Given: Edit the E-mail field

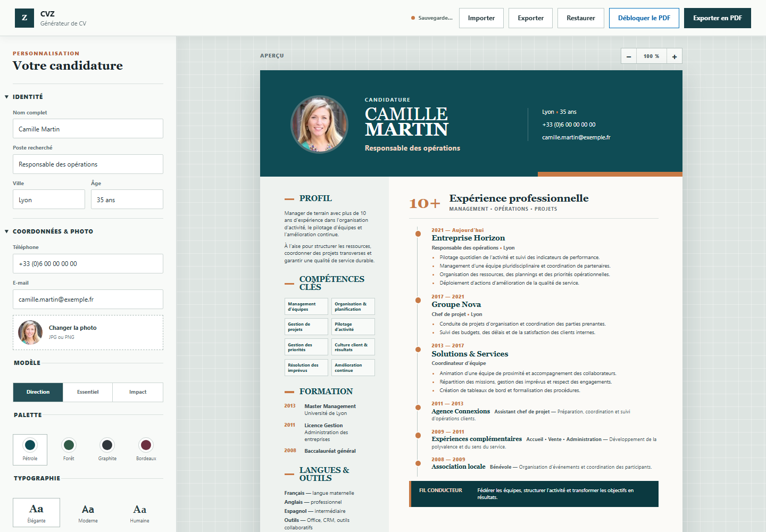Looking at the screenshot, I should point(88,299).
